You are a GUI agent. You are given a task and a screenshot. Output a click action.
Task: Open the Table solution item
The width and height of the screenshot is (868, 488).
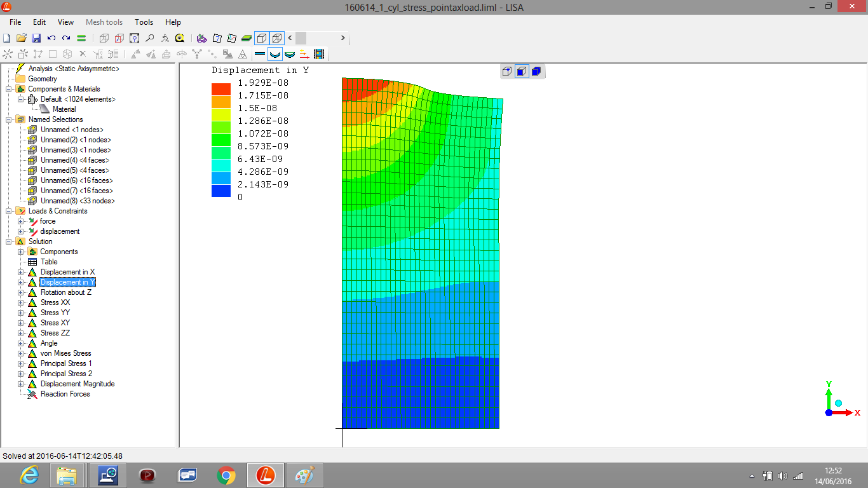pyautogui.click(x=49, y=262)
